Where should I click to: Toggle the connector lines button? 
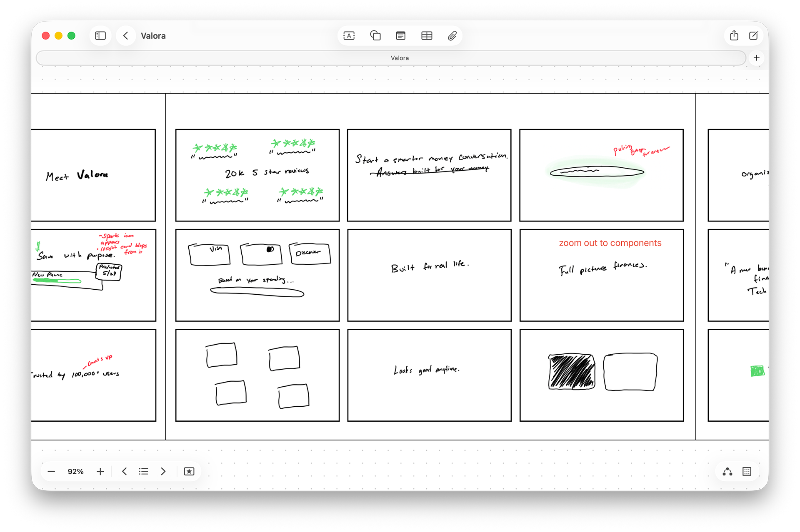coord(727,471)
